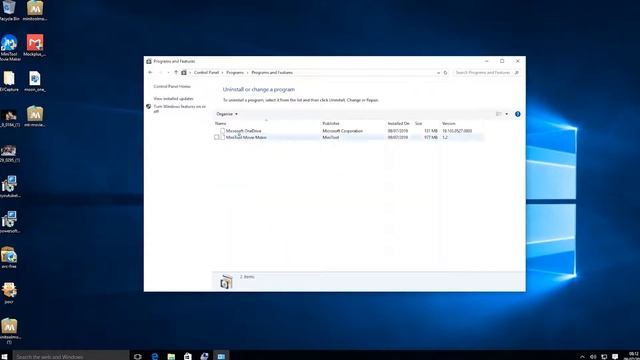Sort by the Installed On column header
The image size is (640, 360).
pos(398,123)
